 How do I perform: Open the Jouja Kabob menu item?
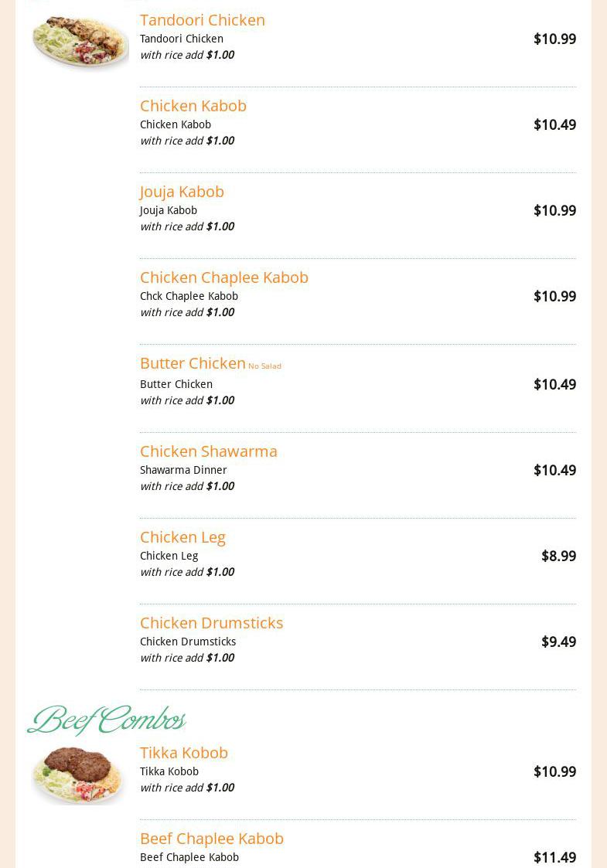pyautogui.click(x=182, y=192)
